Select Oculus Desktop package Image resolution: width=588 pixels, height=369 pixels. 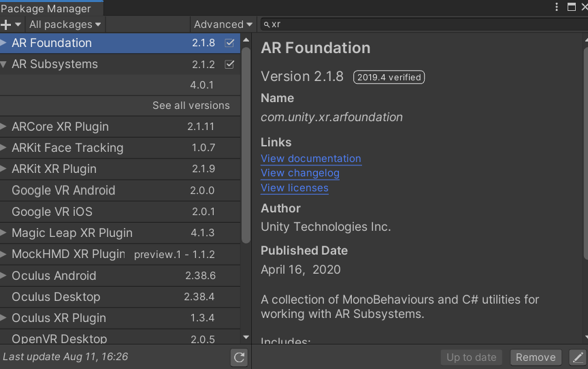pos(120,297)
